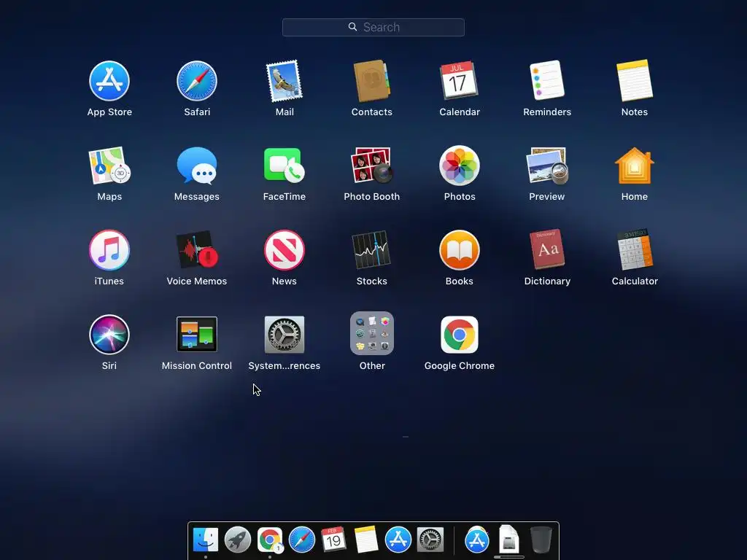Open the Preview app
Screen dimensions: 747x560
coord(547,166)
